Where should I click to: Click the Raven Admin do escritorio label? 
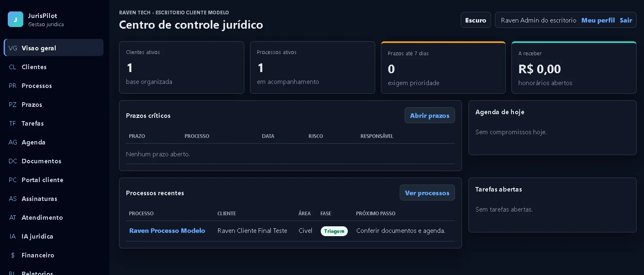[538, 20]
